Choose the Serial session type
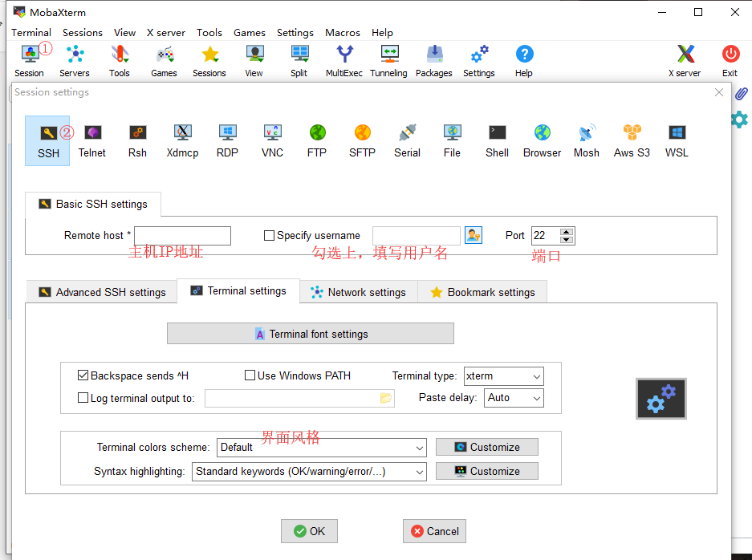Image resolution: width=752 pixels, height=560 pixels. (407, 141)
